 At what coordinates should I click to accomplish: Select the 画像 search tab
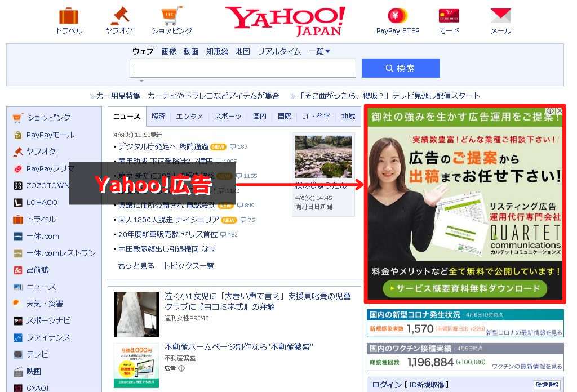pos(169,51)
